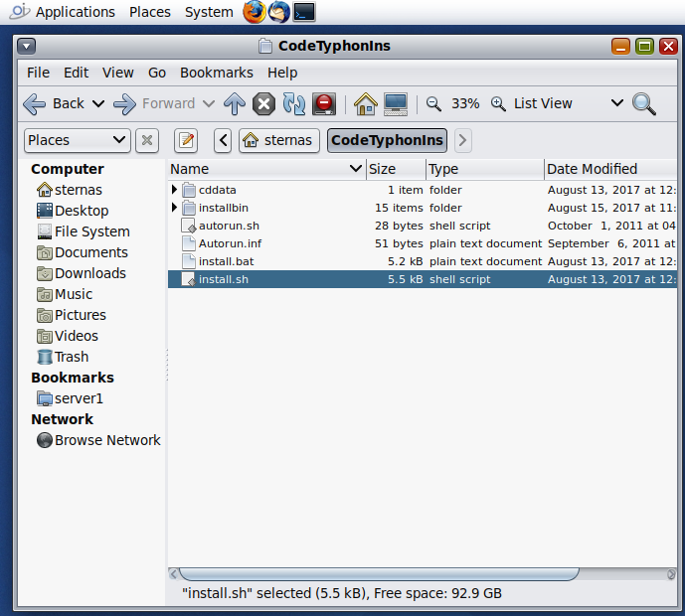Image resolution: width=685 pixels, height=616 pixels.
Task: Launch Thunderbird from the top panel
Action: click(x=278, y=12)
